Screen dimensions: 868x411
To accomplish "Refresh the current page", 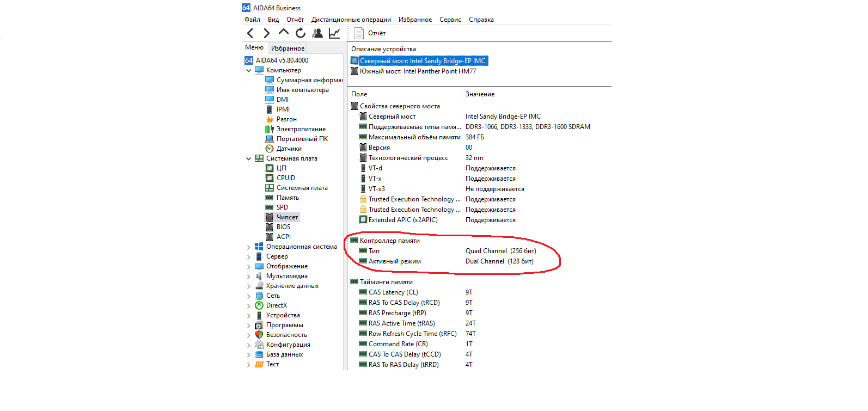I will click(x=301, y=33).
